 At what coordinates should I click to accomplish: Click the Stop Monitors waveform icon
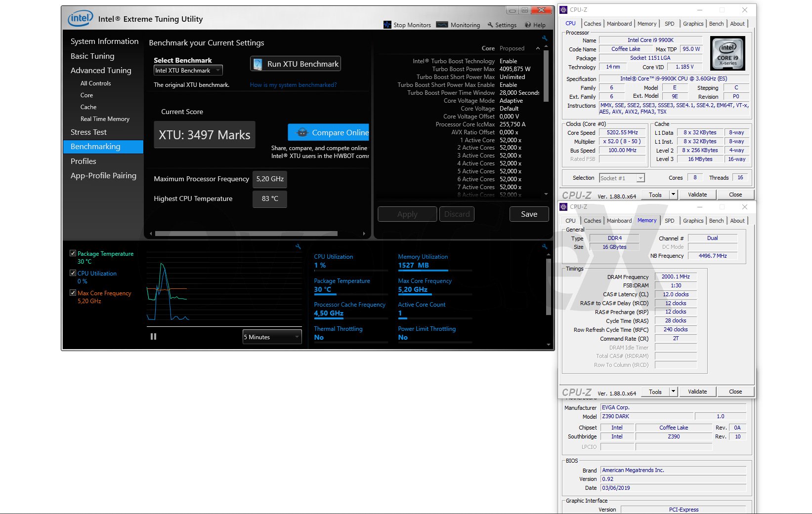[x=387, y=25]
